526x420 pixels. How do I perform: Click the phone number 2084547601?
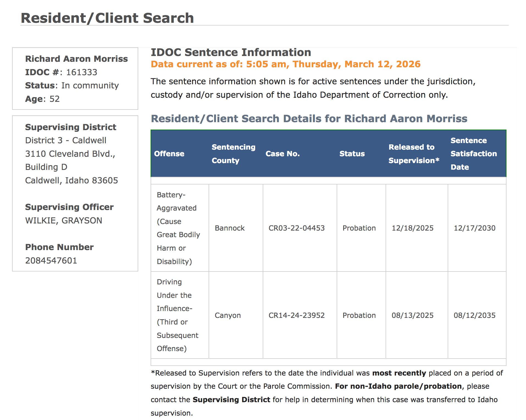pyautogui.click(x=51, y=261)
